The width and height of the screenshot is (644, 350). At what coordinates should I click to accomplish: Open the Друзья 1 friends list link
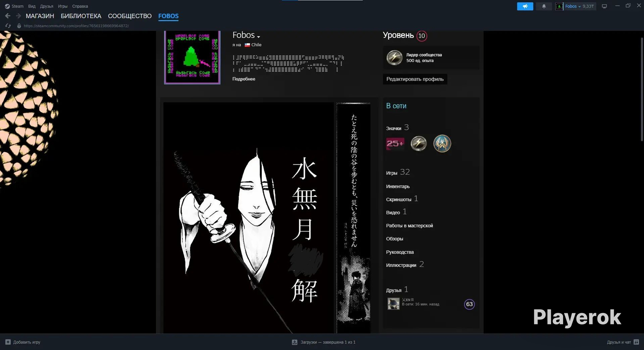click(x=397, y=290)
